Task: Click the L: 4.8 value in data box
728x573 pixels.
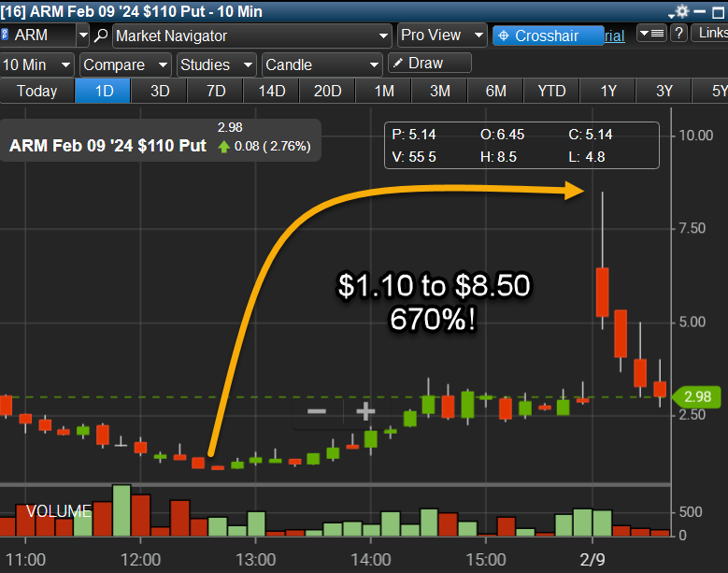Action: (x=587, y=157)
